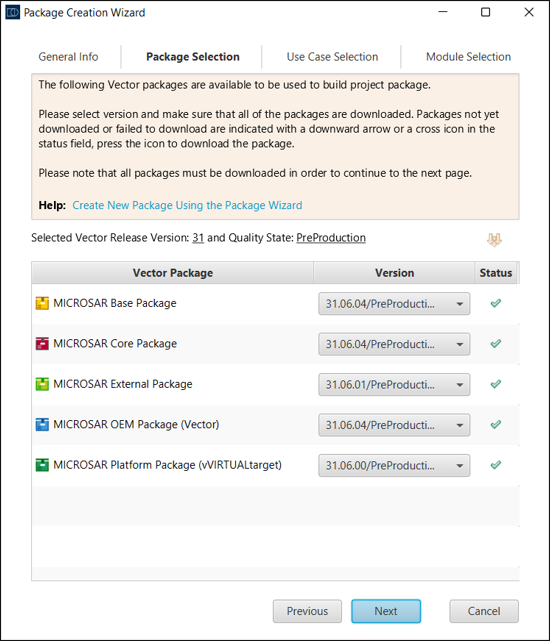Screen dimensions: 550x641
Task: Click the PreProduction quality state link
Action: [331, 238]
